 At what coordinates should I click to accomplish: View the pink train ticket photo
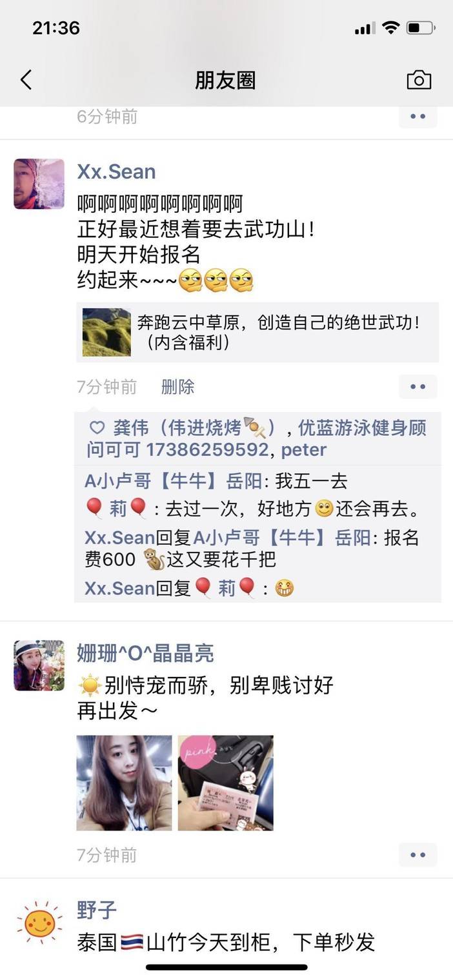coord(226,783)
